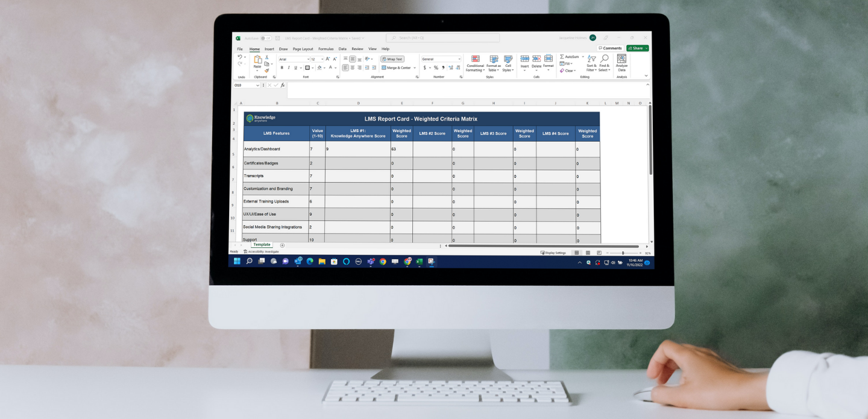The image size is (868, 419).
Task: Switch to the Formulas ribbon tab
Action: point(325,49)
